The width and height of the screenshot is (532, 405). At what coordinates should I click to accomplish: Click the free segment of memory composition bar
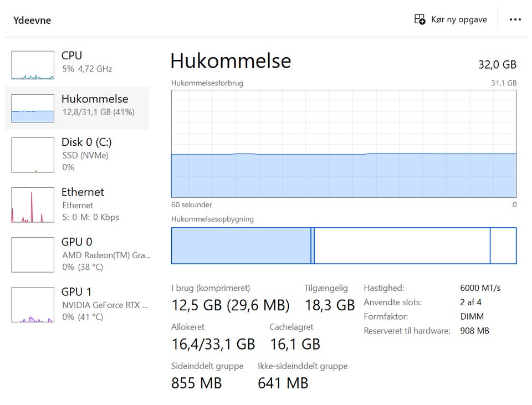503,245
